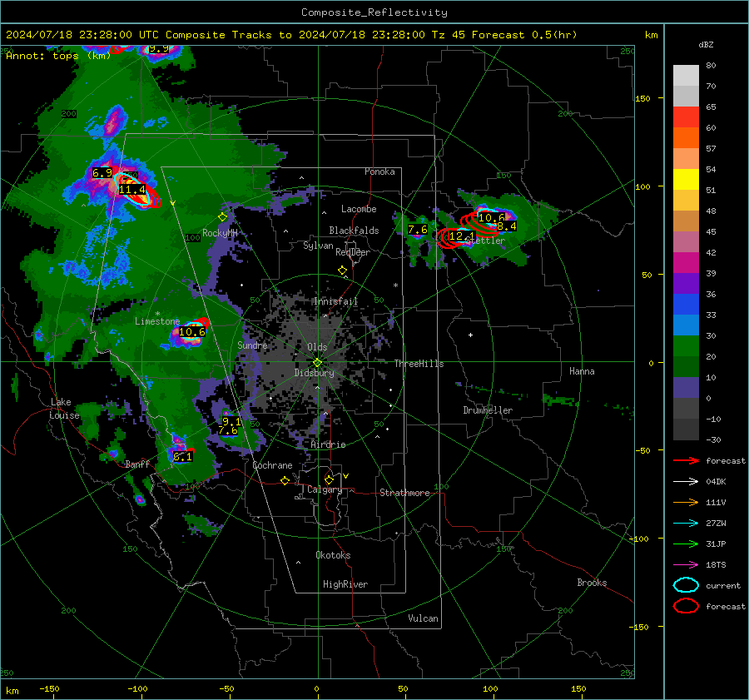Click the Banff city label
The height and width of the screenshot is (700, 749).
point(137,464)
